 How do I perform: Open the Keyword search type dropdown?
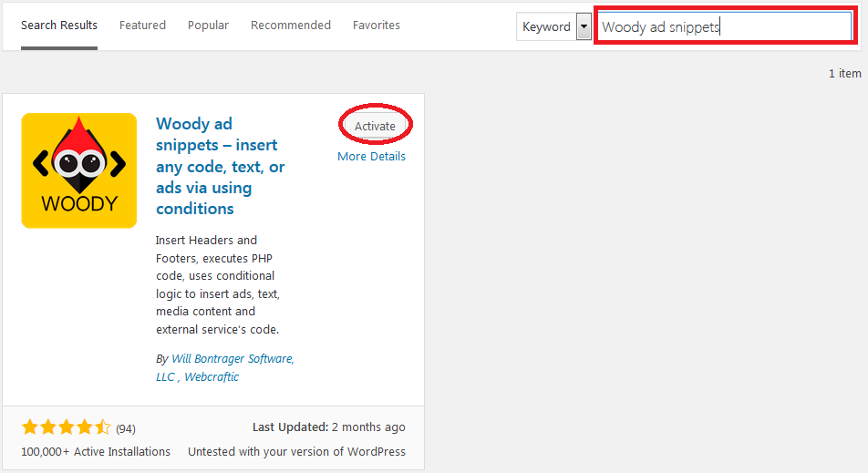[553, 26]
